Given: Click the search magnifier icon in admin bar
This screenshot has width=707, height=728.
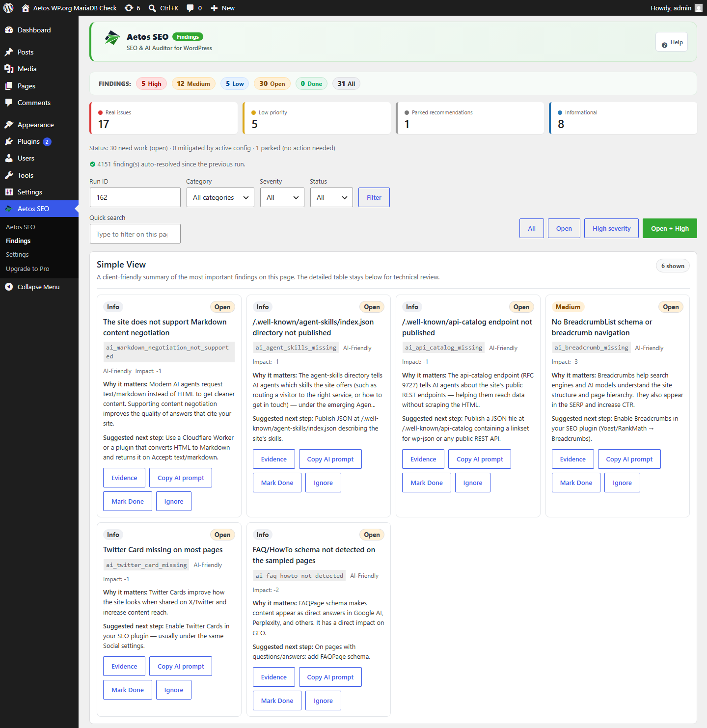Looking at the screenshot, I should click(153, 8).
